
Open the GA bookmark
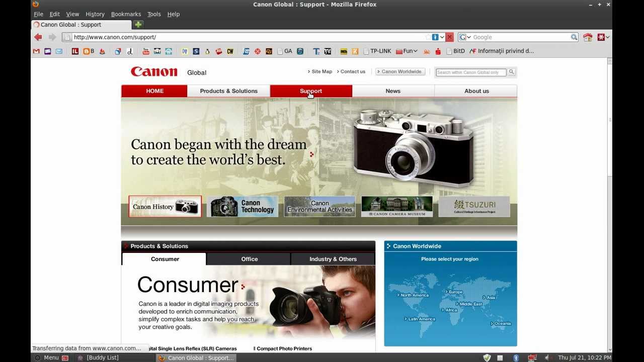284,51
